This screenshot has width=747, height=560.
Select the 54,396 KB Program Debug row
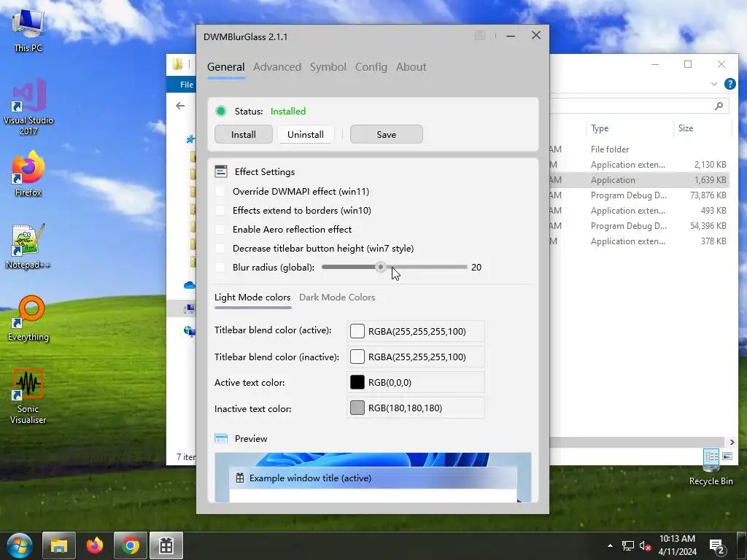639,226
